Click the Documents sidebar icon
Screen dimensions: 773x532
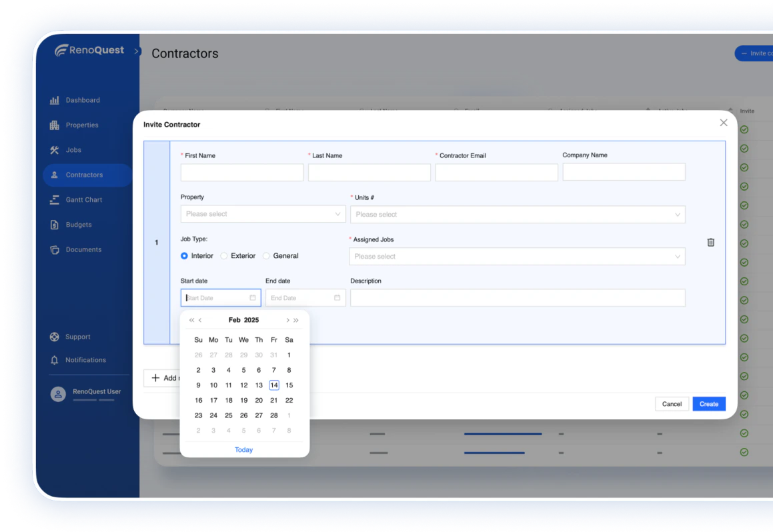pos(54,250)
